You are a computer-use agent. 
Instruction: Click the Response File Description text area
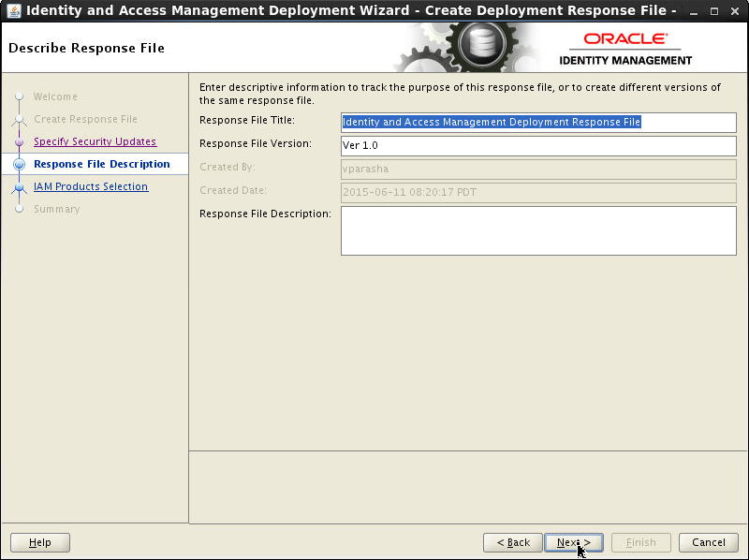[538, 229]
